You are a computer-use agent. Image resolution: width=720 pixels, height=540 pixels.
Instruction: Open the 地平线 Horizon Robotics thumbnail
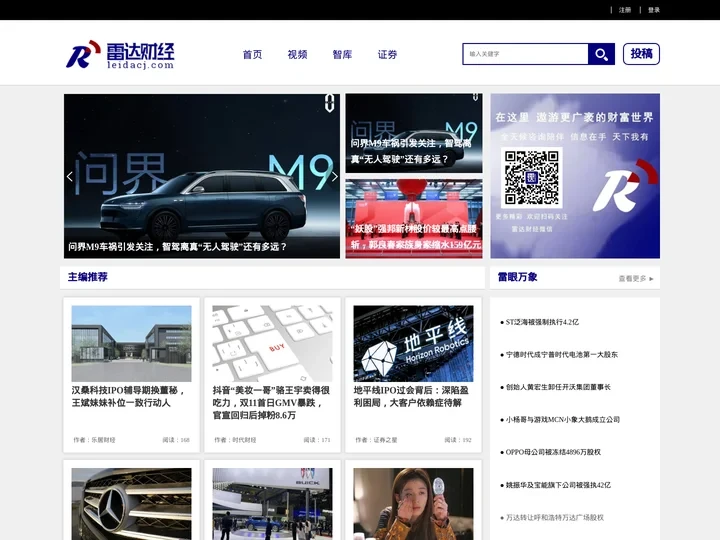413,343
